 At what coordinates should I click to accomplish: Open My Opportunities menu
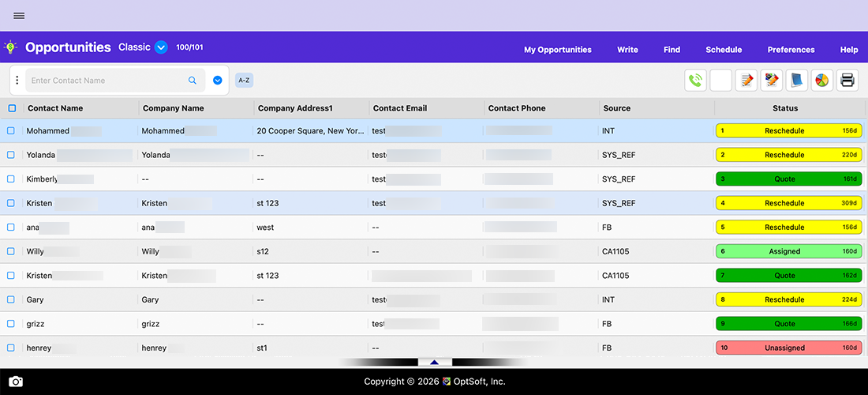[557, 50]
